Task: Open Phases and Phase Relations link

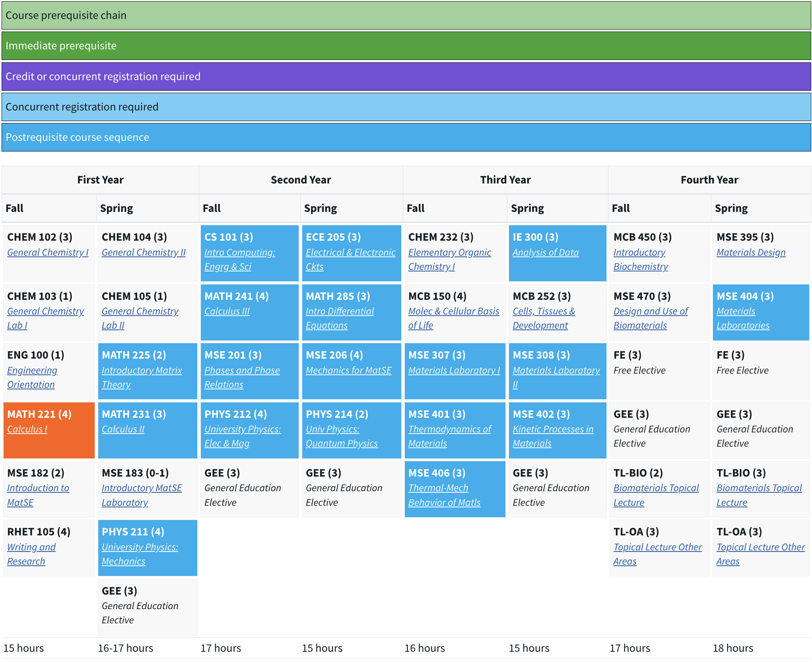Action: click(x=242, y=378)
